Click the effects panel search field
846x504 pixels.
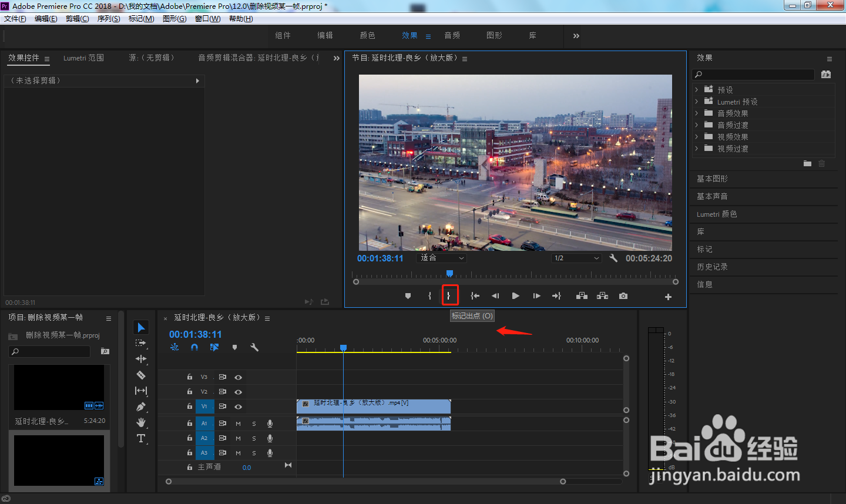(754, 75)
